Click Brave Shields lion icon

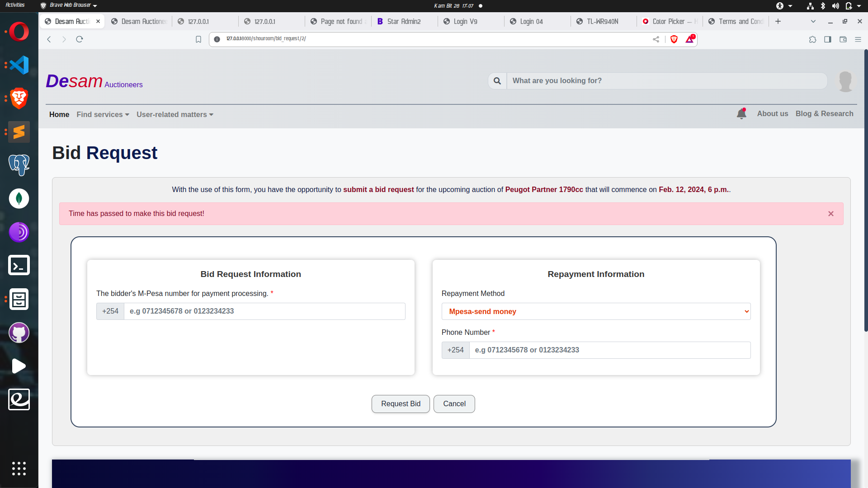(x=674, y=39)
